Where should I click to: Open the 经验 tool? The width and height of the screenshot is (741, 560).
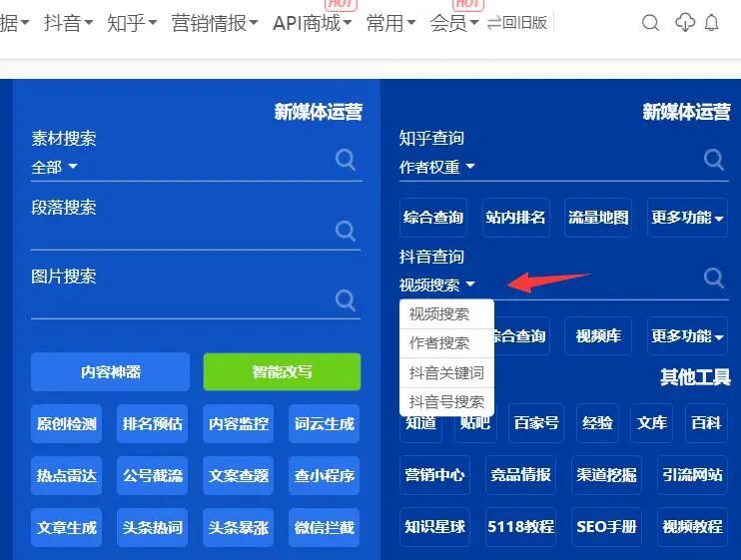[597, 423]
